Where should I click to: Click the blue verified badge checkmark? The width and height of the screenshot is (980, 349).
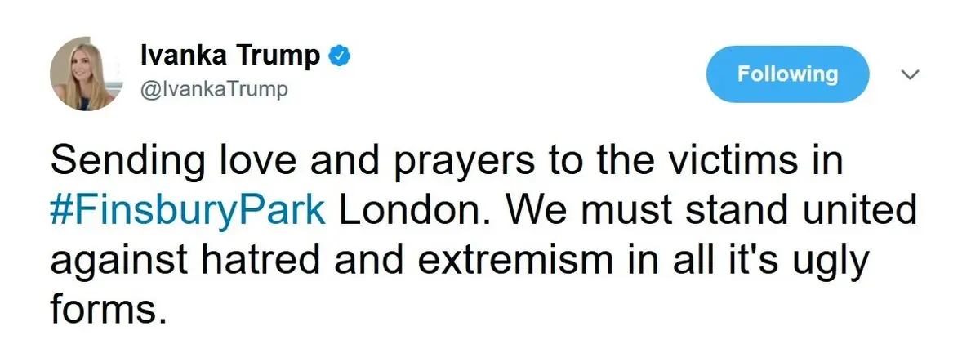point(340,57)
